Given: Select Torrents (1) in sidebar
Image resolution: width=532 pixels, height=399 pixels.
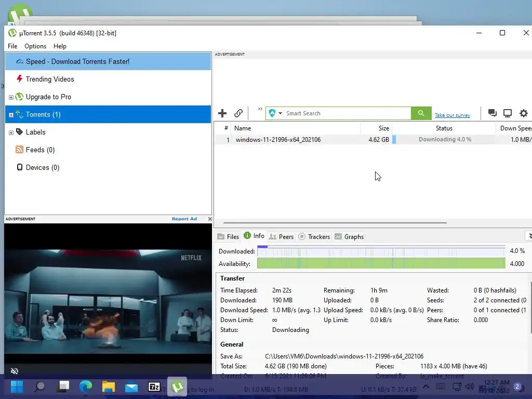Looking at the screenshot, I should pos(108,114).
